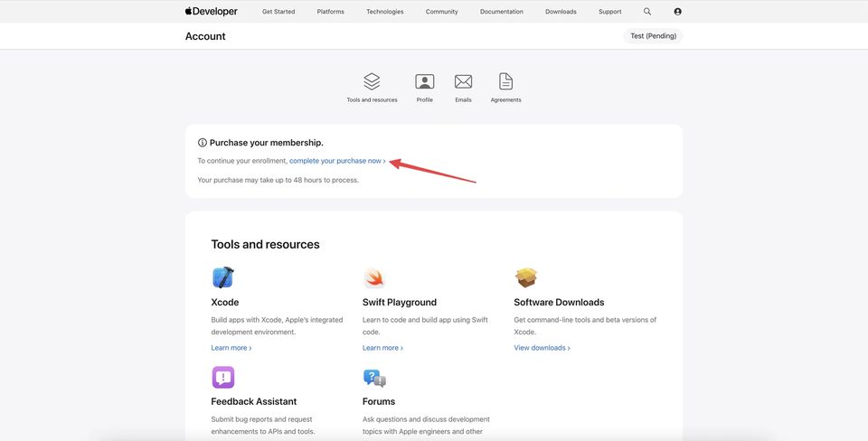
Task: Click the Profile label under icon
Action: 425,100
